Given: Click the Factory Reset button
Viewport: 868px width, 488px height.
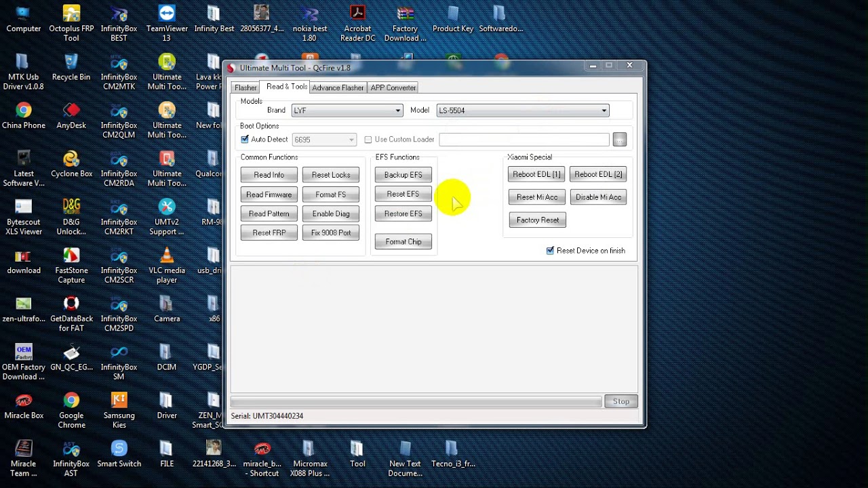Looking at the screenshot, I should (x=538, y=220).
